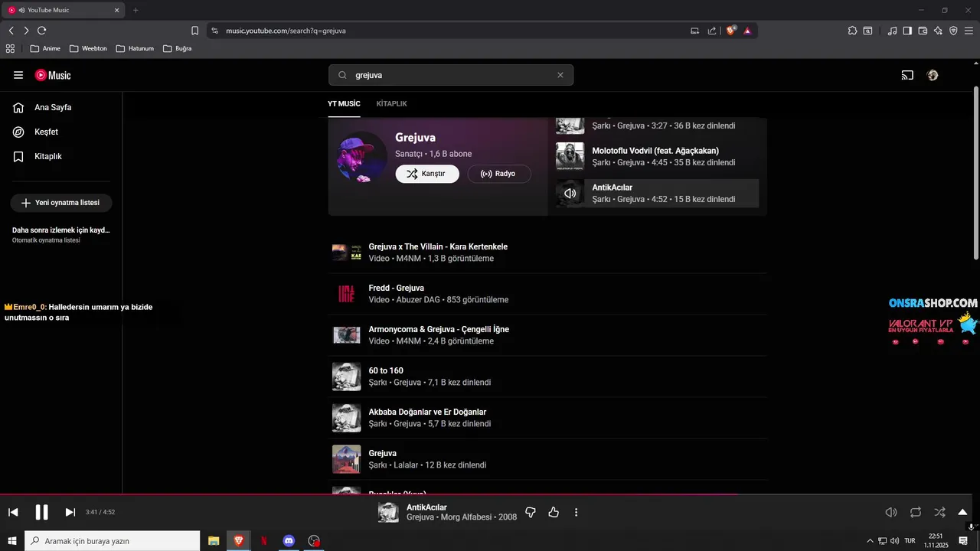This screenshot has height=551, width=980.
Task: Click the Fredd - Grejuva thumbnail
Action: (346, 294)
